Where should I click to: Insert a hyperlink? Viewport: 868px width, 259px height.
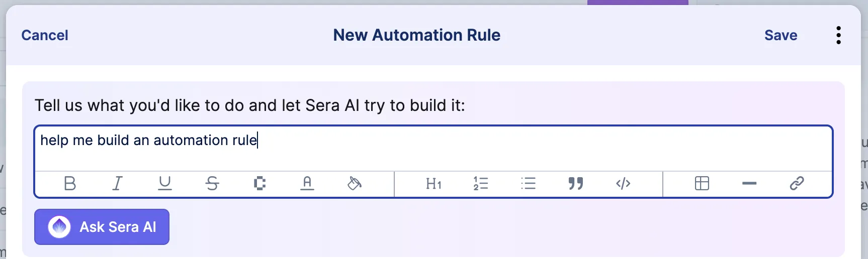pyautogui.click(x=797, y=184)
